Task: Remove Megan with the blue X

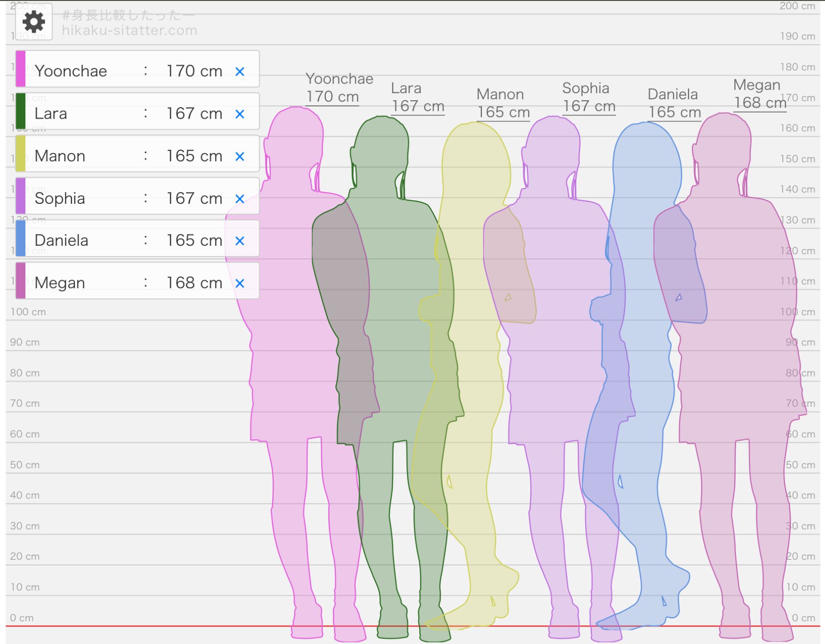Action: pyautogui.click(x=240, y=283)
